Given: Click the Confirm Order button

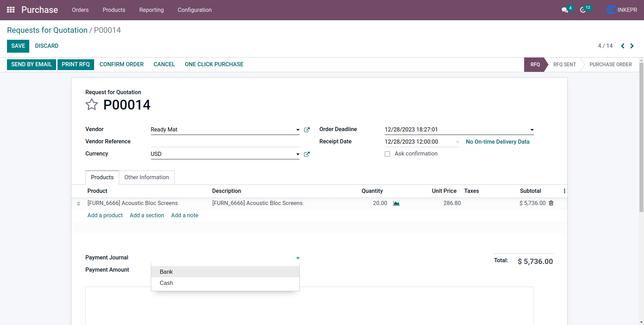Looking at the screenshot, I should [x=122, y=65].
